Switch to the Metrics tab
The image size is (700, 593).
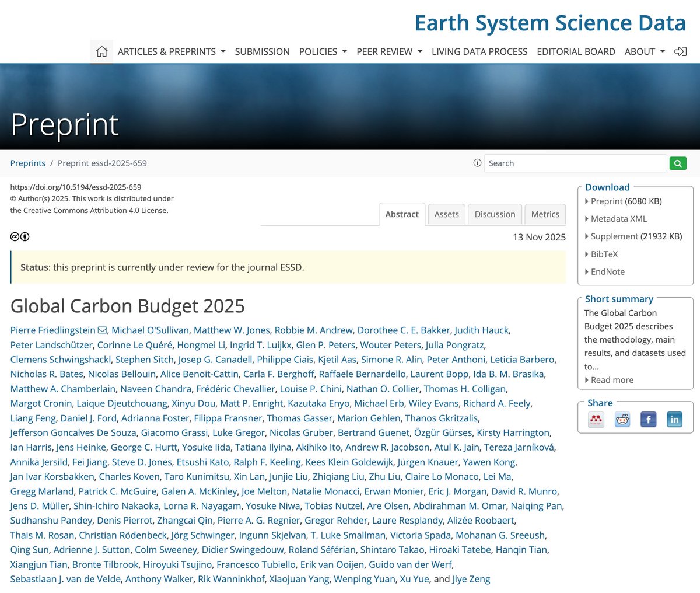pos(545,214)
